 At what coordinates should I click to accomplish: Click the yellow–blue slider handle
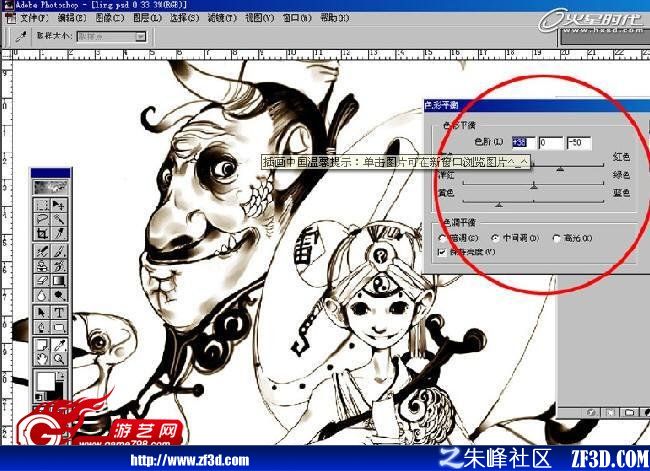499,204
